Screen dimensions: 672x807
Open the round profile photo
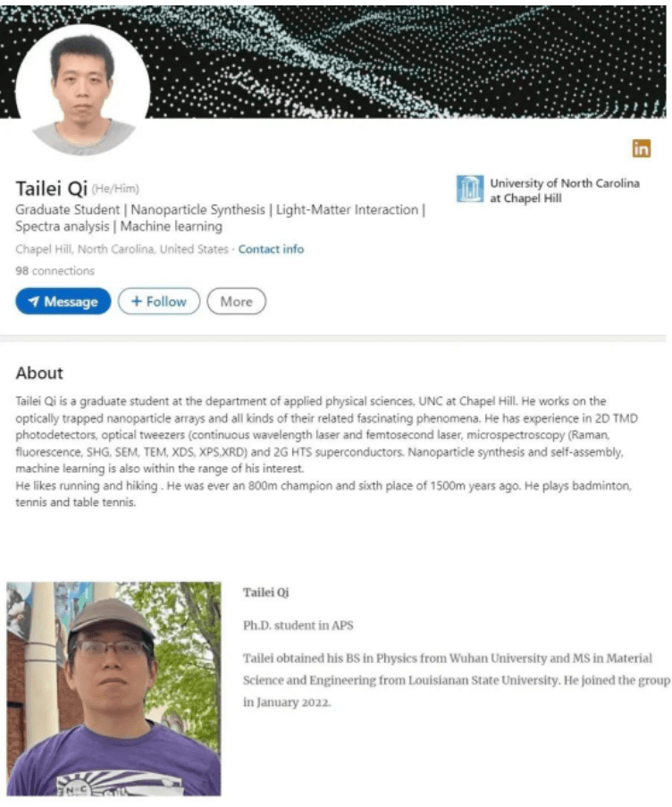(83, 90)
